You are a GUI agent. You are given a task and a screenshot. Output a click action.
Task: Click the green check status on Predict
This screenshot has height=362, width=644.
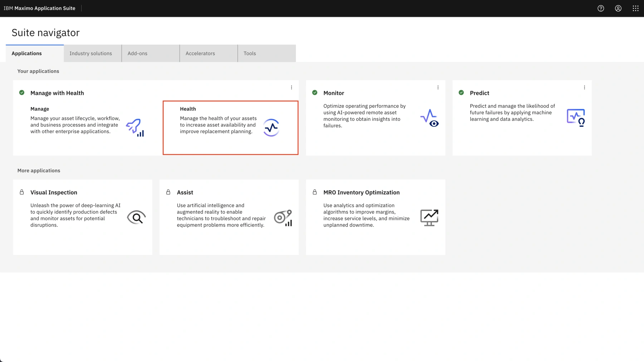pyautogui.click(x=461, y=93)
